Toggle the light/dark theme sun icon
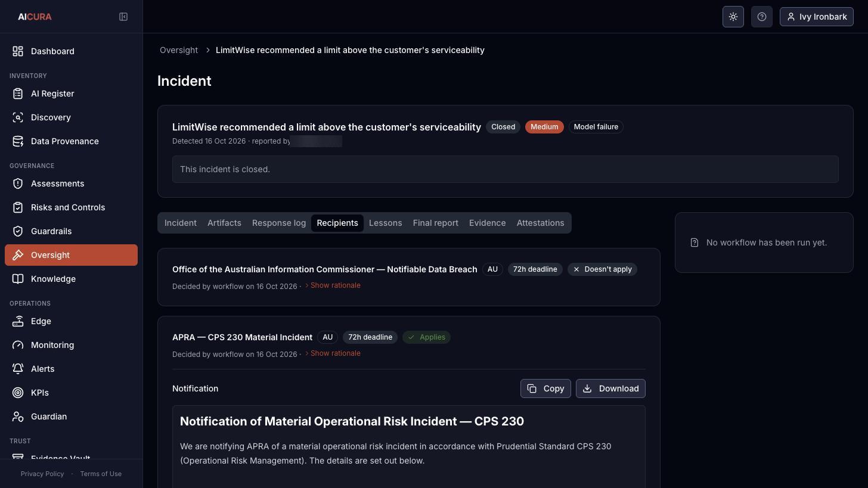Screen dimensions: 868x488 tap(733, 17)
